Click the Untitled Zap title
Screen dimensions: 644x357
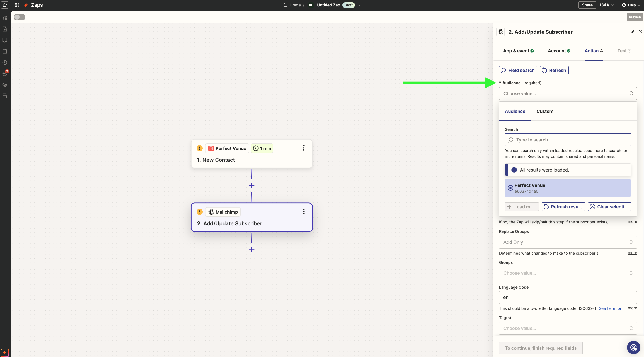[328, 5]
